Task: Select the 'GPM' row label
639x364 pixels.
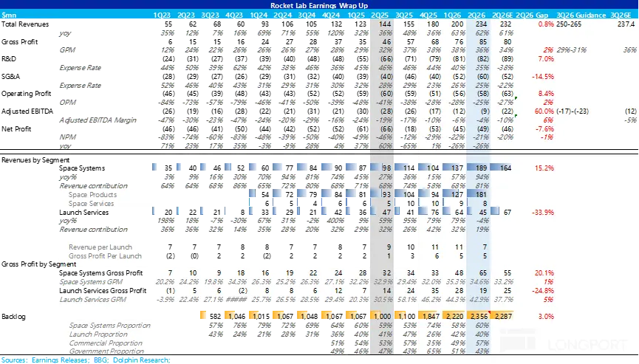Action: (67, 50)
